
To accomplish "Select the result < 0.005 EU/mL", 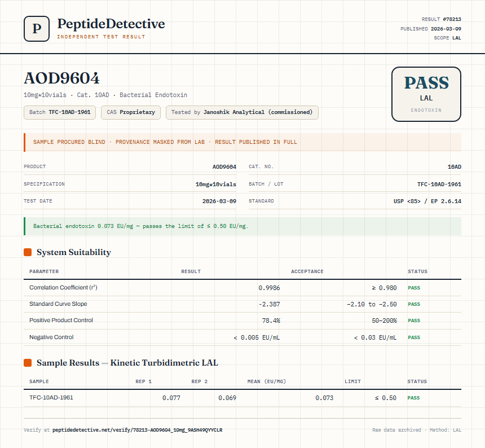I will click(x=257, y=337).
